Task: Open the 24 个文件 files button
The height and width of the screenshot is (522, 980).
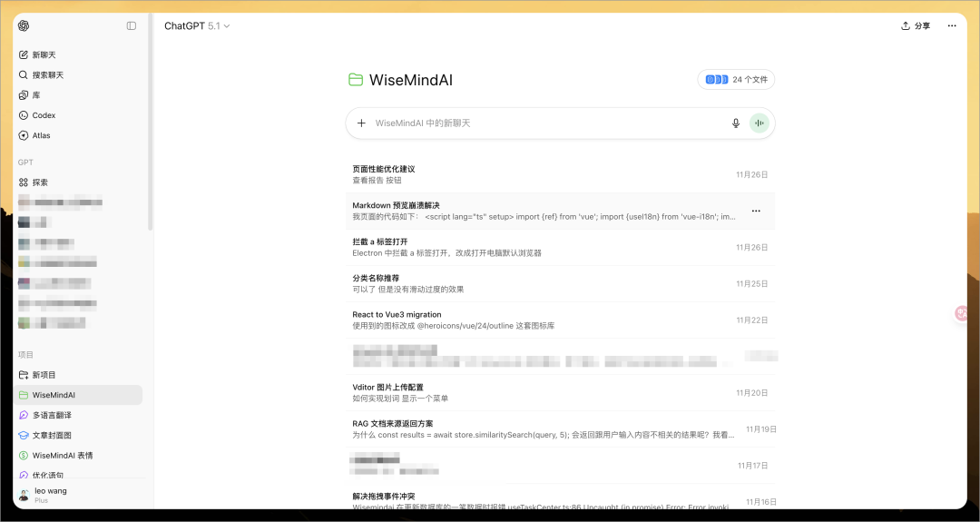Action: click(x=736, y=79)
